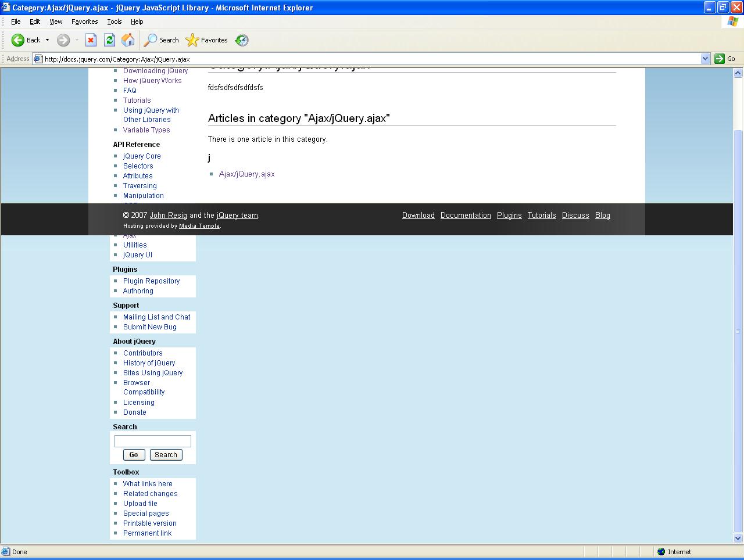744x560 pixels.
Task: Open the View menu
Action: coord(56,21)
